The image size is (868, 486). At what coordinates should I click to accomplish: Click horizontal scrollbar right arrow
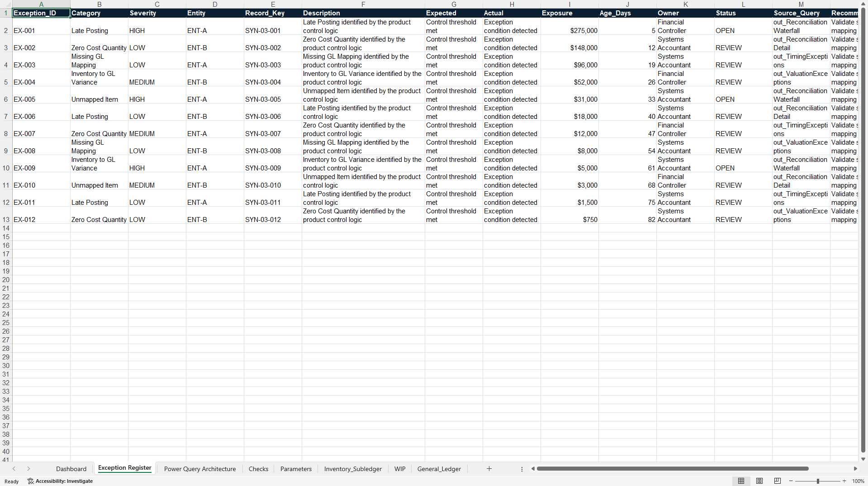tap(855, 469)
